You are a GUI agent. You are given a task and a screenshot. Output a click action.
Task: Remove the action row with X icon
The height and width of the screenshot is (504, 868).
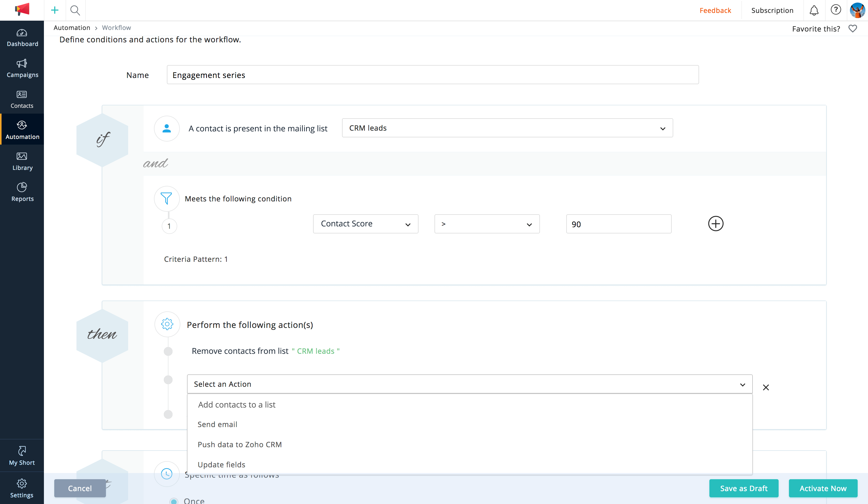click(766, 387)
